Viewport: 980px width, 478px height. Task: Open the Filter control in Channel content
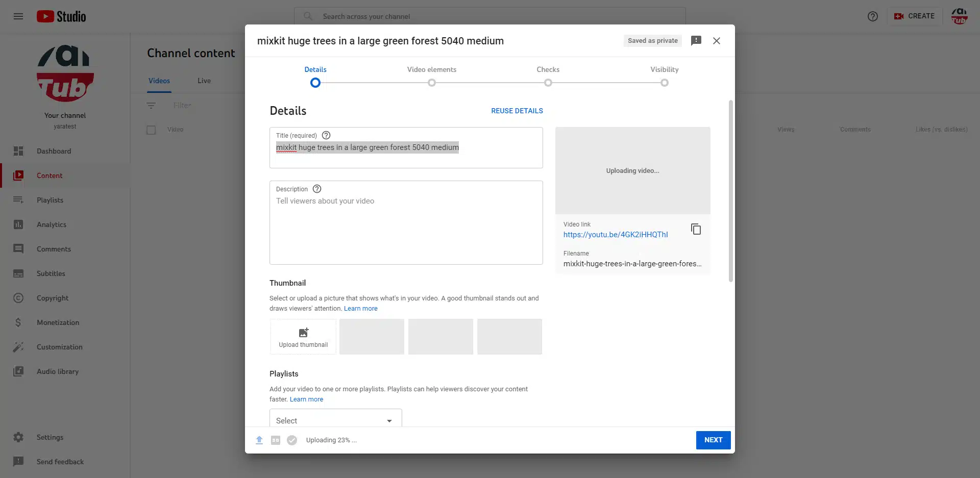(x=182, y=106)
